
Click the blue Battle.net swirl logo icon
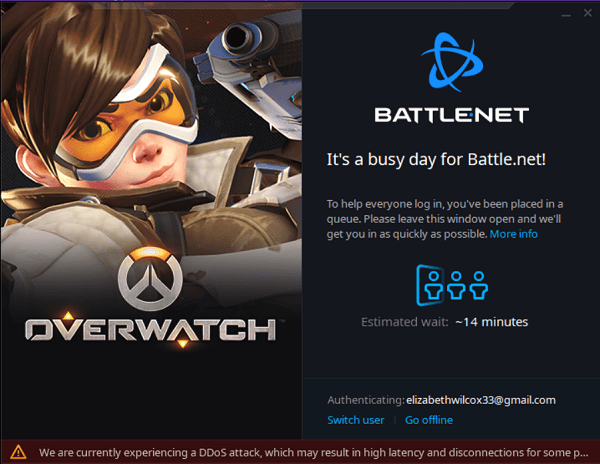(452, 62)
